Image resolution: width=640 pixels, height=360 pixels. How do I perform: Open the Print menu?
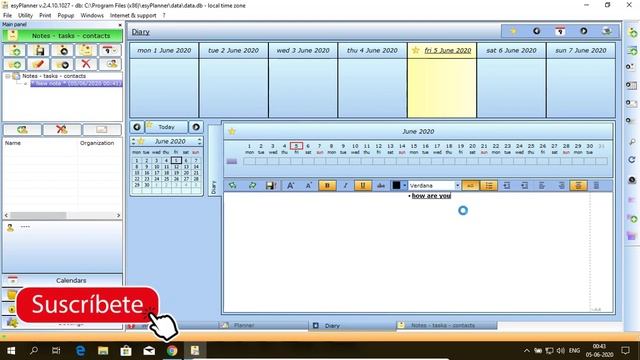pos(45,16)
